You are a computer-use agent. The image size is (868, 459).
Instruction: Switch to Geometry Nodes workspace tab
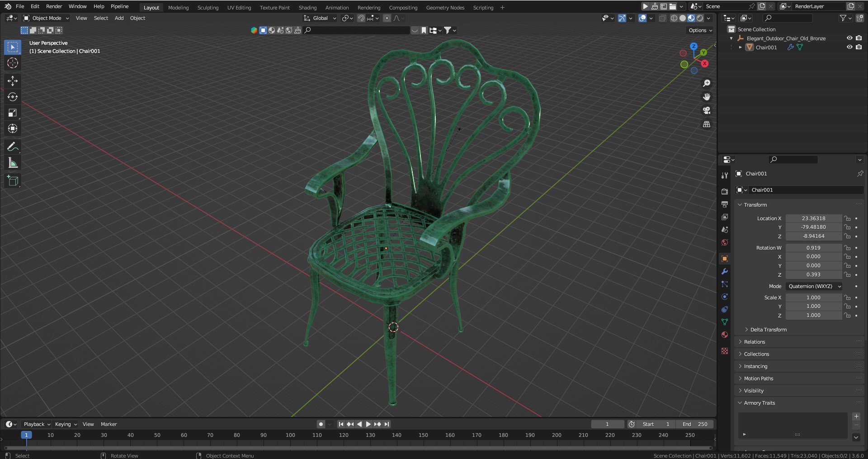pyautogui.click(x=445, y=8)
